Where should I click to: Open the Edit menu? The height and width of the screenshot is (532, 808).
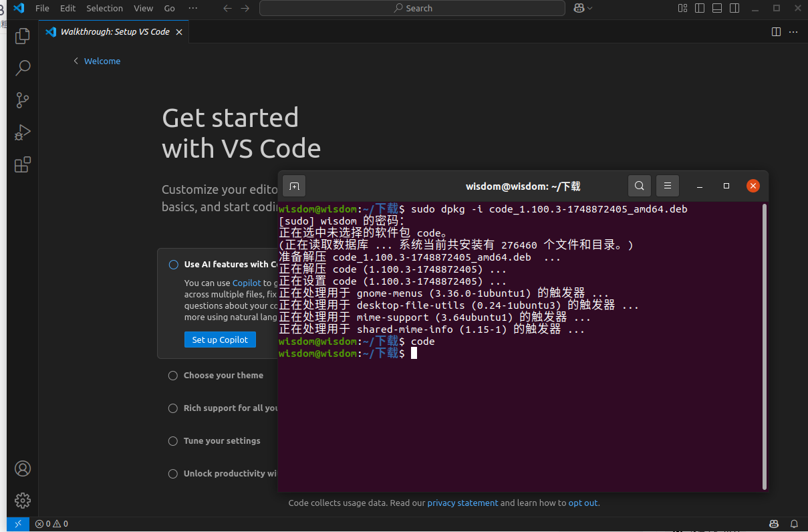(x=68, y=8)
